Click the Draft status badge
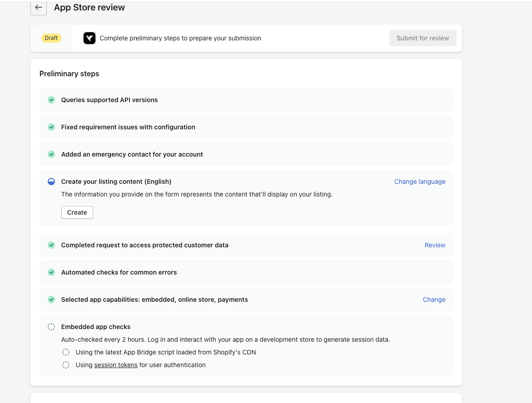This screenshot has width=532, height=403. (x=51, y=38)
